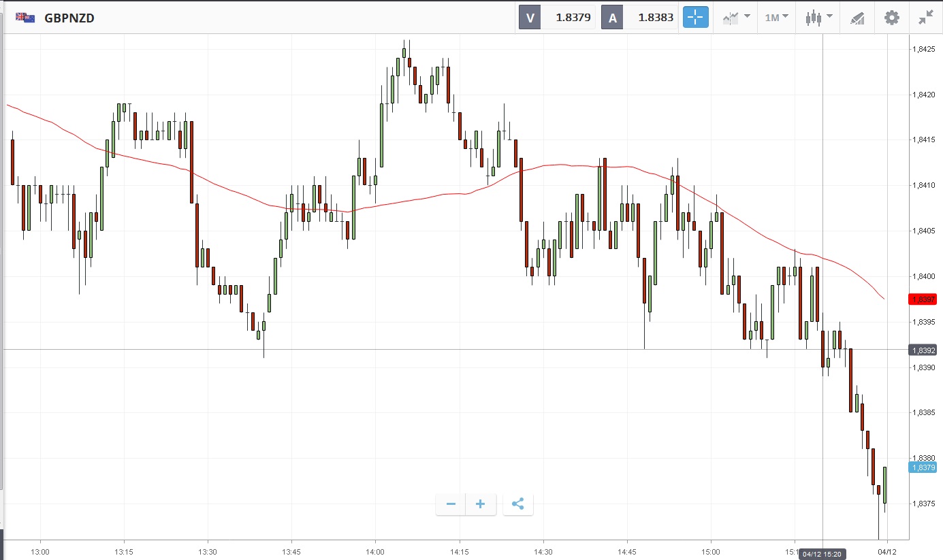The width and height of the screenshot is (943, 560).
Task: Click the red 1,8397 moving average label
Action: pos(923,299)
